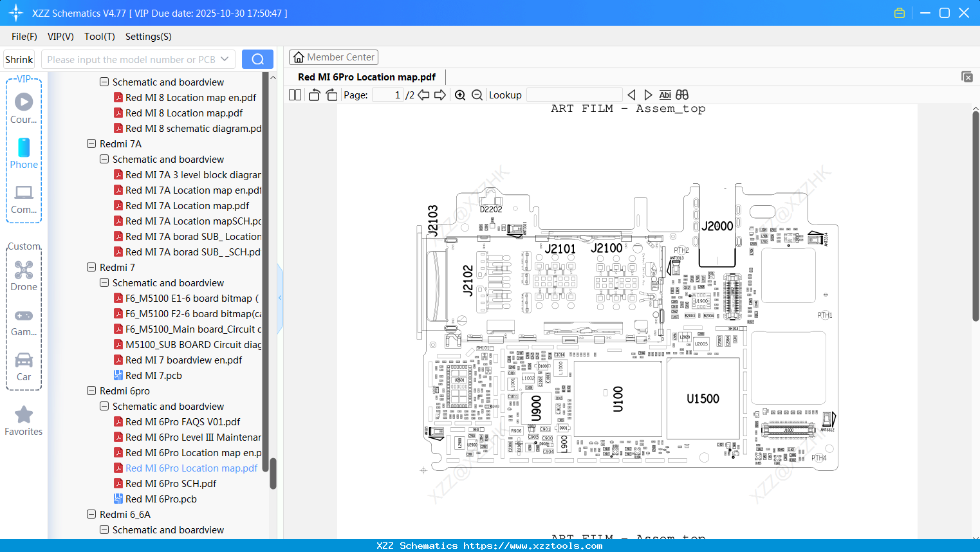Viewport: 980px width, 552px height.
Task: Select the Drone category icon
Action: (x=23, y=275)
